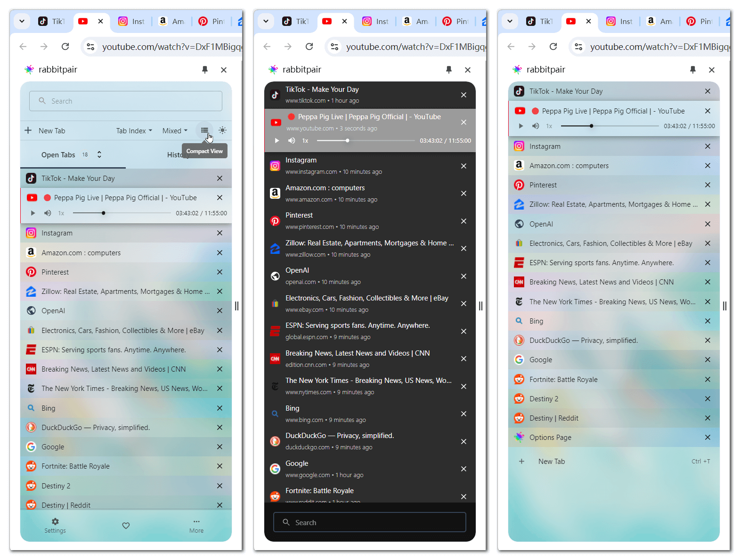Open tab search dropdown in right window

510,21
